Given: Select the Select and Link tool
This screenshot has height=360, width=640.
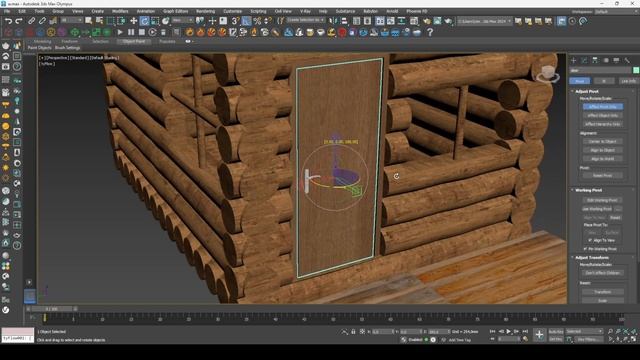Looking at the screenshot, I should [x=31, y=20].
